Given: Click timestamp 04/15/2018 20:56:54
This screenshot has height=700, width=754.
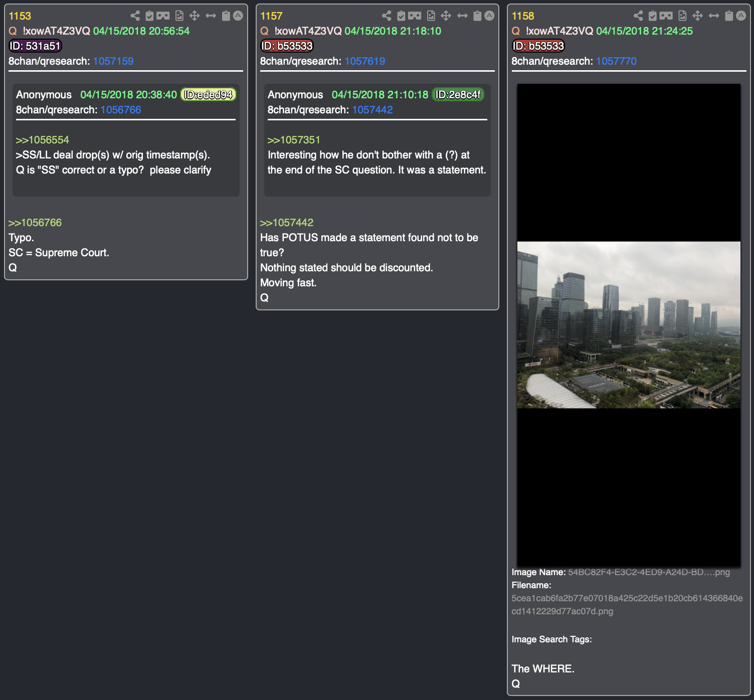Looking at the screenshot, I should pos(141,31).
